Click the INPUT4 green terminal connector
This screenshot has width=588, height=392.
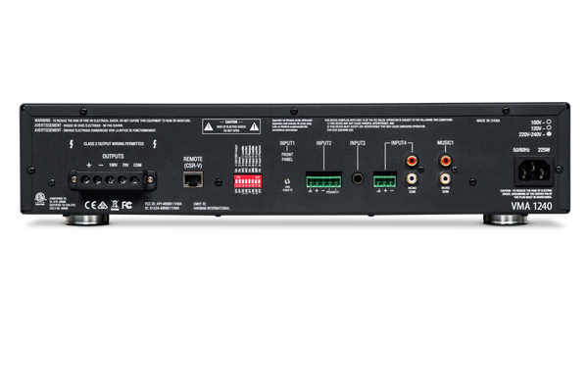385,180
